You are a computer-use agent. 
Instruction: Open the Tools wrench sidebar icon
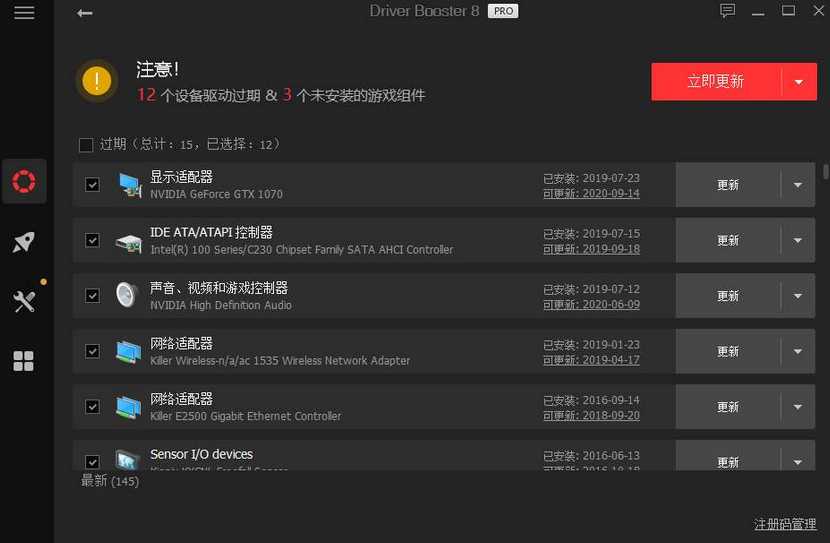coord(24,301)
